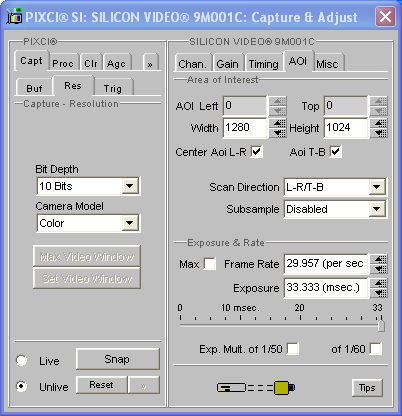The width and height of the screenshot is (402, 416).
Task: Uncheck Center Aoi L-R checkbox
Action: (257, 152)
